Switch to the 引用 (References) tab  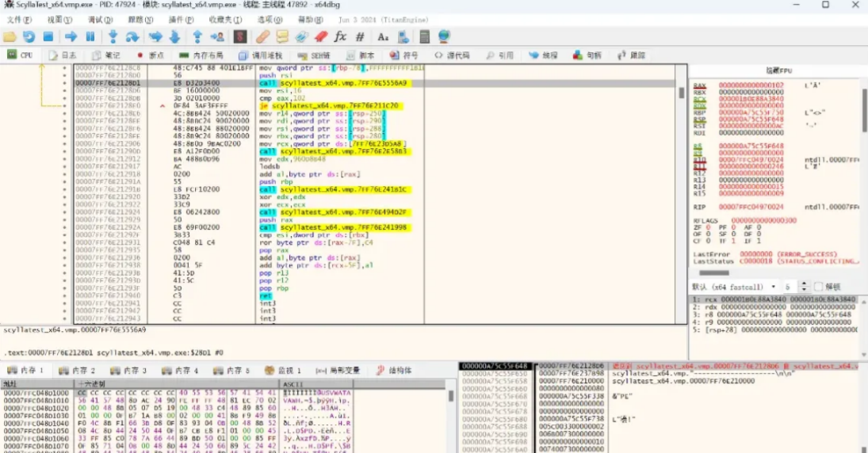coord(500,55)
